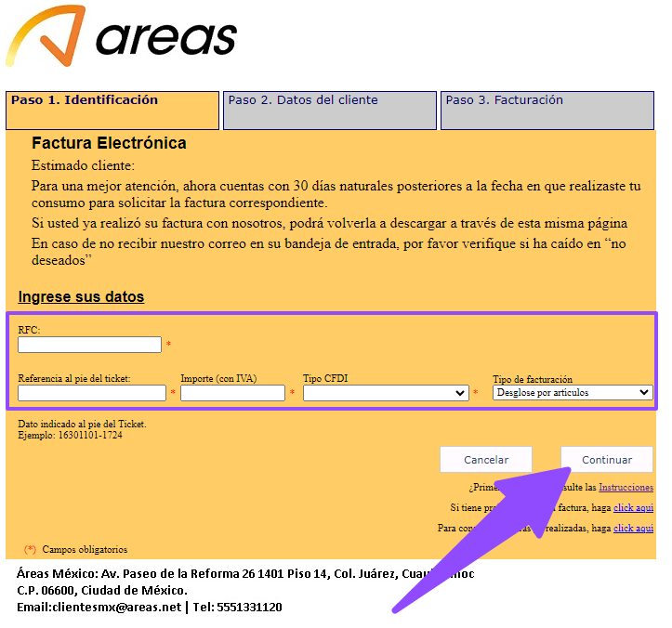Click the "Ingrese sus datos" heading
This screenshot has height=628, width=672.
tap(81, 297)
